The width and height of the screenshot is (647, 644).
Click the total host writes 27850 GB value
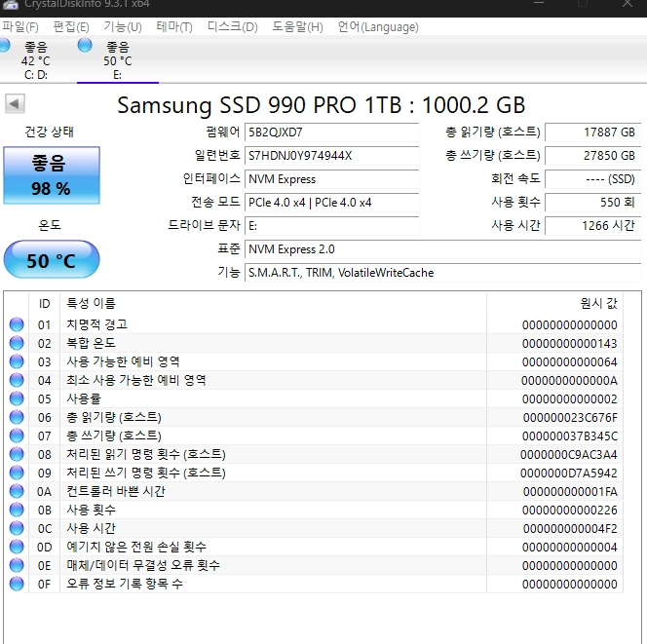coord(593,156)
